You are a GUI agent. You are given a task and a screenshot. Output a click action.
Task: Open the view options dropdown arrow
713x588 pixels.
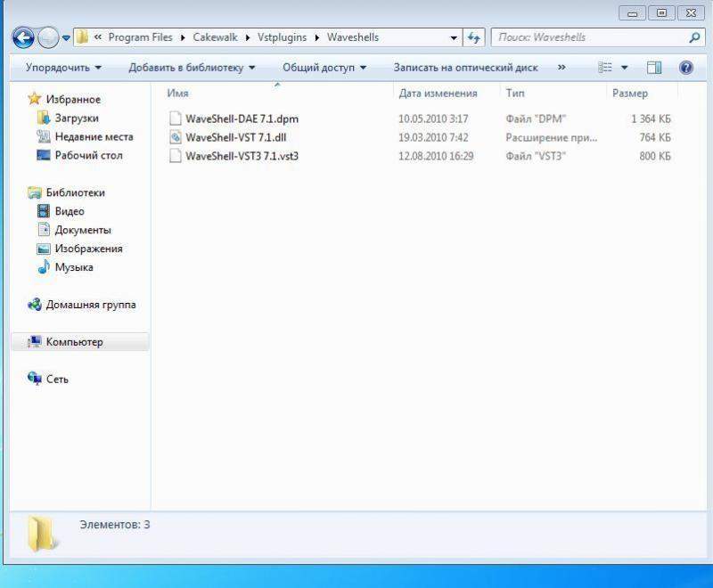625,68
